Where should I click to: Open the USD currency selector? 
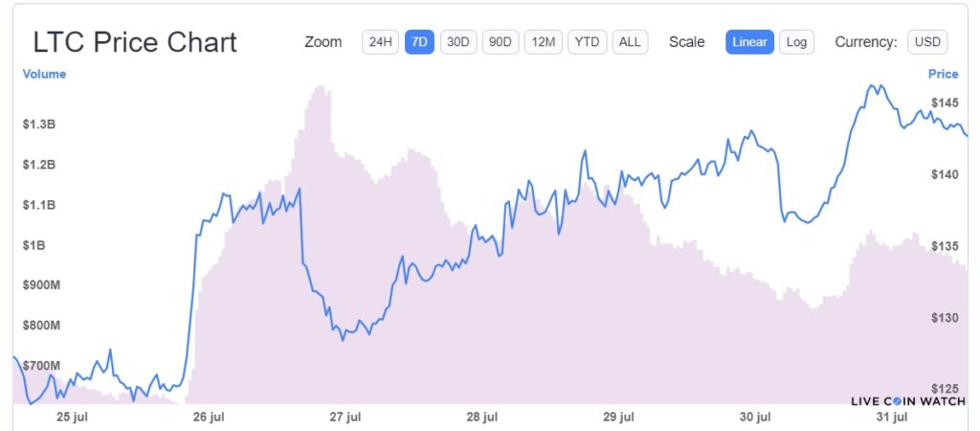click(x=927, y=42)
